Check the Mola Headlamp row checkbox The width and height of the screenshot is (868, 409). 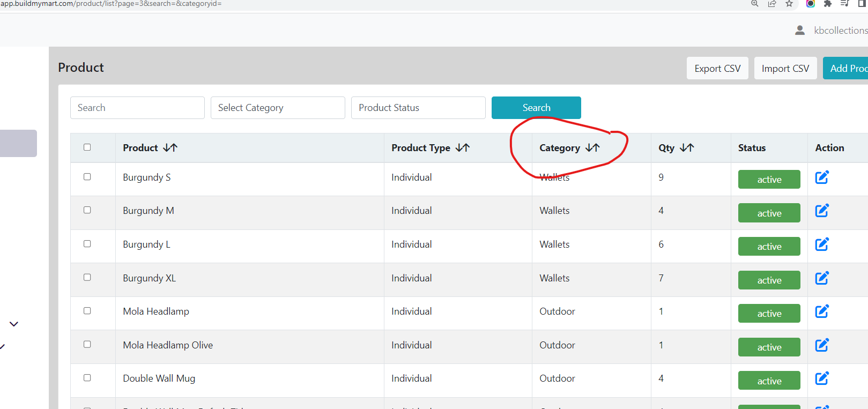point(87,311)
